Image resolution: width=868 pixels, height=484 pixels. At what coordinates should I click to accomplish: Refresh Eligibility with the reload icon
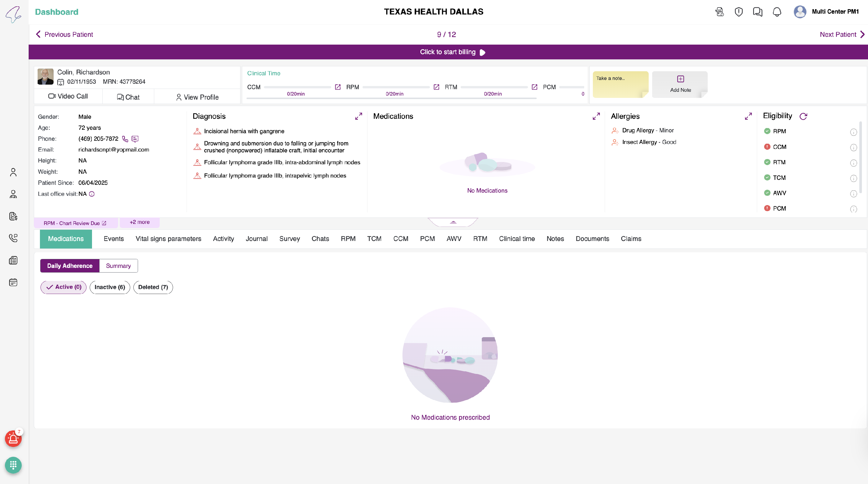(803, 116)
